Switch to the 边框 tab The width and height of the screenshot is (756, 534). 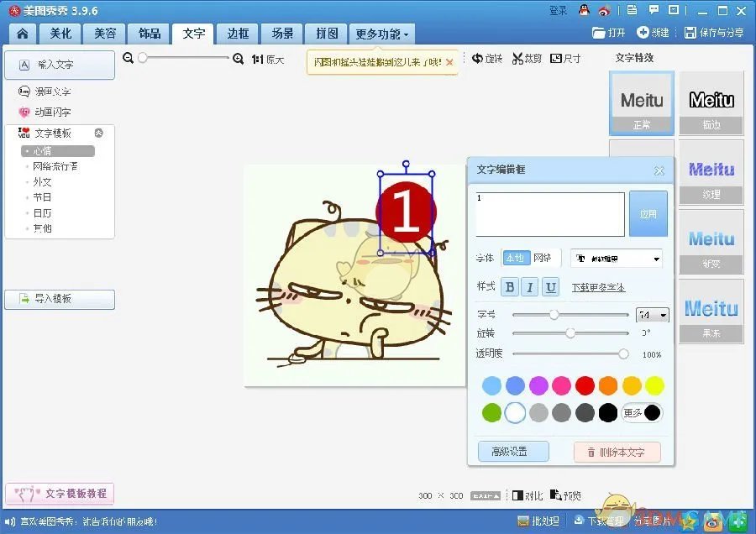click(238, 34)
